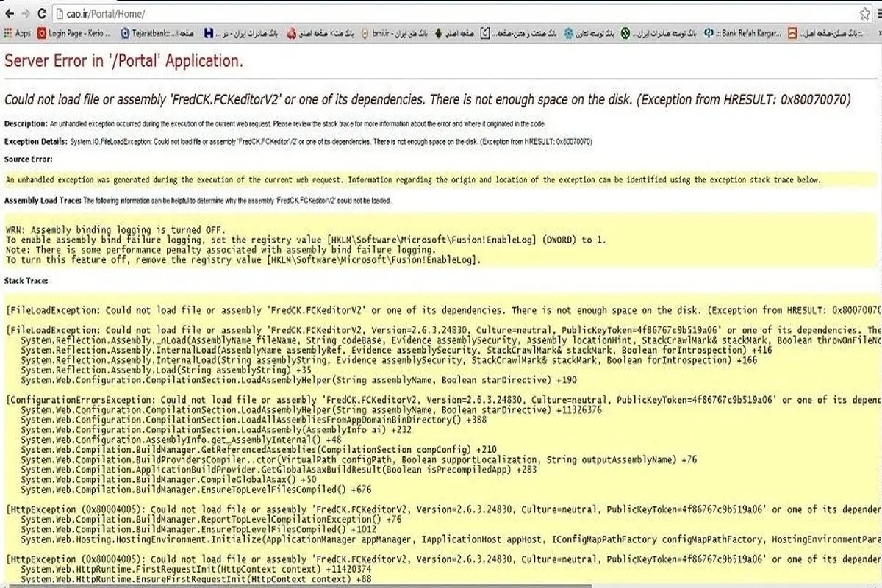Open the Chrome menu hamburger icon
Image resolution: width=882 pixels, height=588 pixels.
(879, 14)
